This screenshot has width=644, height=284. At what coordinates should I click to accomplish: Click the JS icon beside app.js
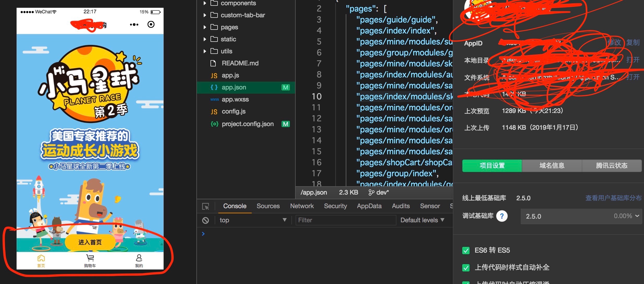214,76
